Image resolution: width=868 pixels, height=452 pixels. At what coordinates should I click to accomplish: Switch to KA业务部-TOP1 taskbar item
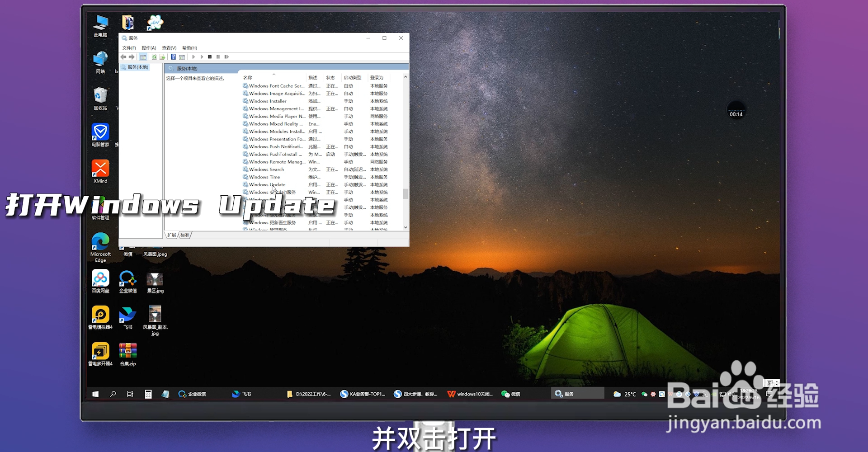tap(363, 394)
